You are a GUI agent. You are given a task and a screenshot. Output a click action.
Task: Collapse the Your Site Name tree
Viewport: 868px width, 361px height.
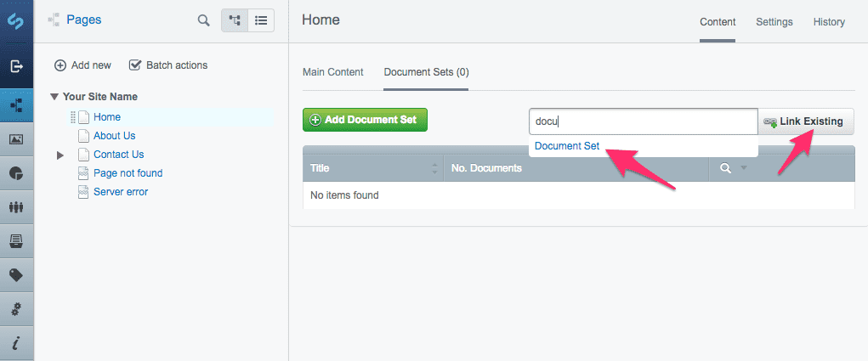54,98
